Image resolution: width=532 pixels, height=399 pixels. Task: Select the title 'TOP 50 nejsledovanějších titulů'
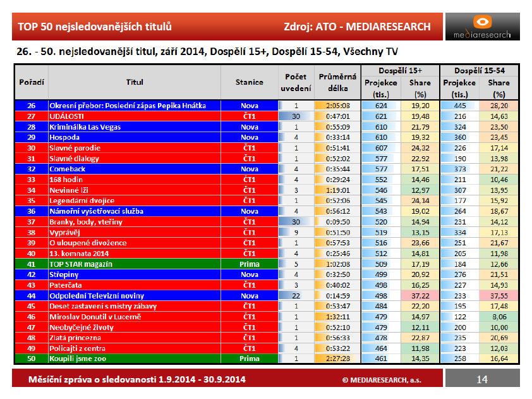click(x=95, y=27)
